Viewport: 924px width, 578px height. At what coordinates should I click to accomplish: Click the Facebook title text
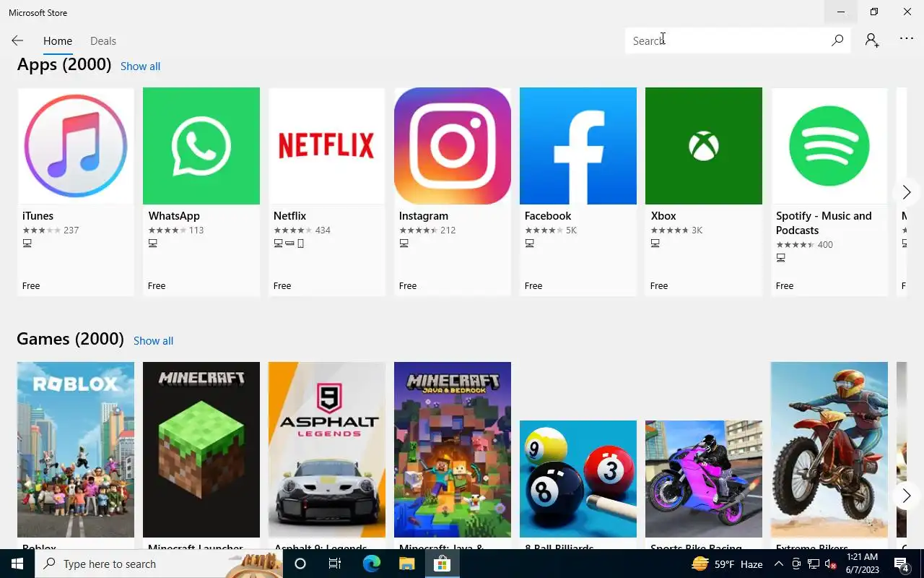pos(548,216)
